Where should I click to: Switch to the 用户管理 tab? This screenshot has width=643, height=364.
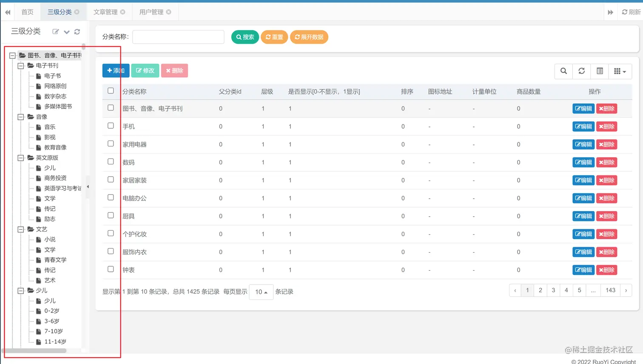(151, 12)
